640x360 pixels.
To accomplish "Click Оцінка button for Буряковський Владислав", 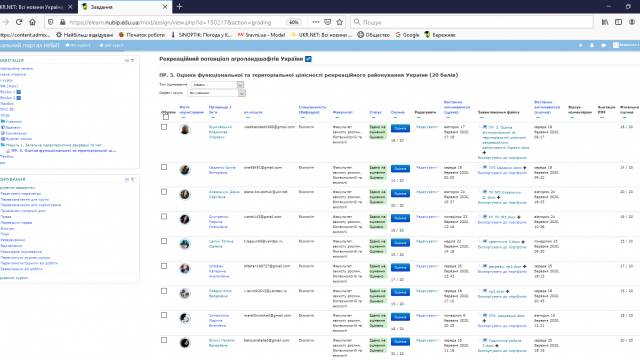I will [x=400, y=129].
